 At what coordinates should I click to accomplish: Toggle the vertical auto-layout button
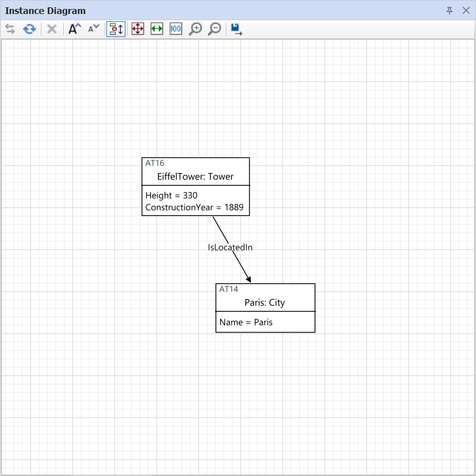click(x=116, y=29)
